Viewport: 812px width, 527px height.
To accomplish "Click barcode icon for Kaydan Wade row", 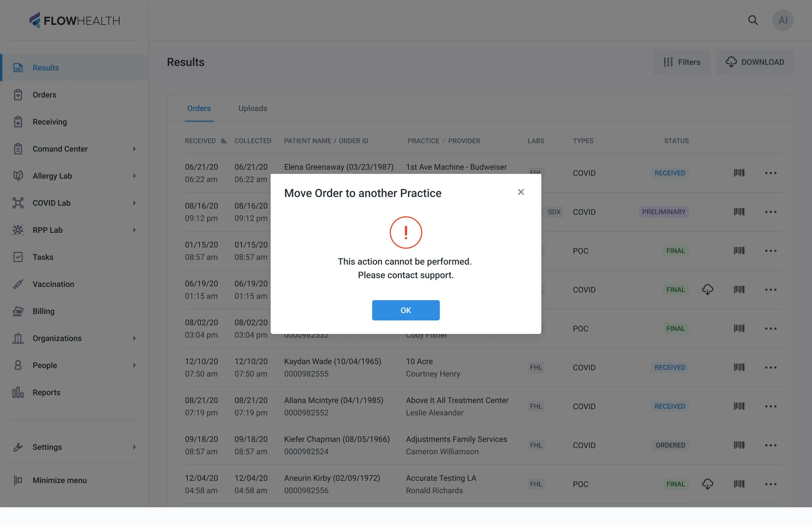I will tap(739, 367).
